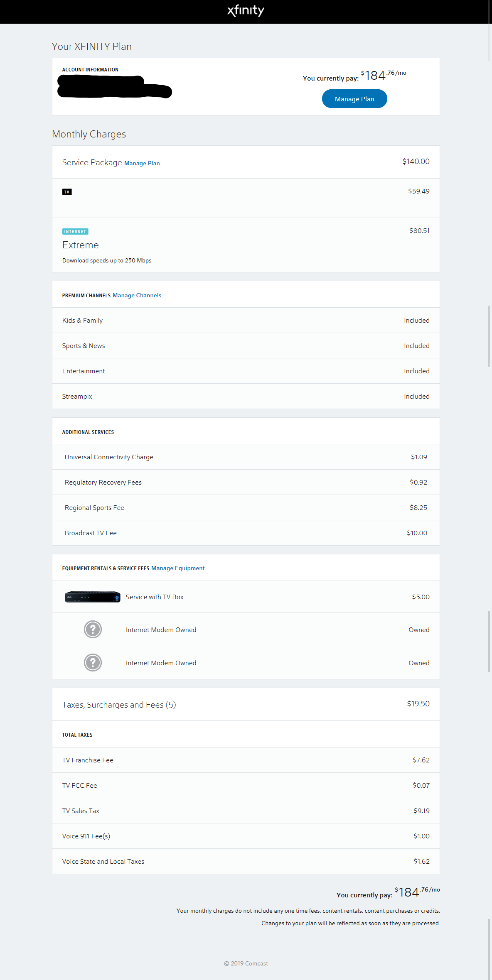Click the black TV badge icon
Image resolution: width=492 pixels, height=980 pixels.
click(67, 192)
